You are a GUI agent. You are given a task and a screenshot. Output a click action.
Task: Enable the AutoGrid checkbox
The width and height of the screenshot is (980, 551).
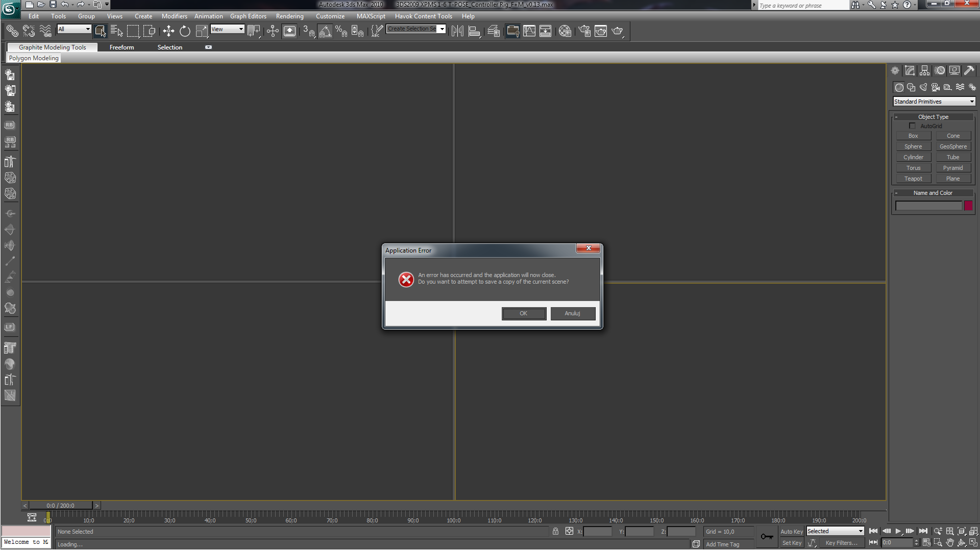point(912,126)
